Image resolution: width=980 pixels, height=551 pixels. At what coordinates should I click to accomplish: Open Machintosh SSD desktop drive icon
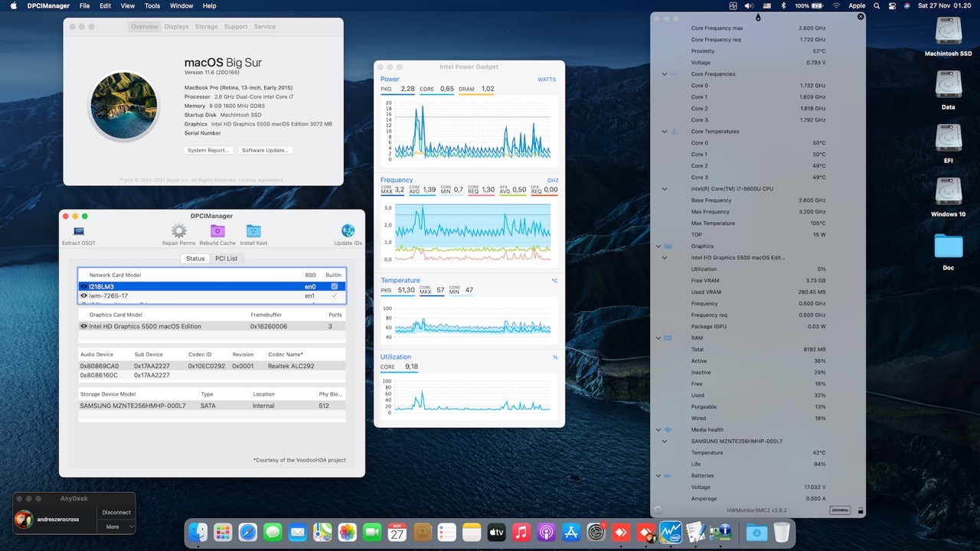(949, 31)
